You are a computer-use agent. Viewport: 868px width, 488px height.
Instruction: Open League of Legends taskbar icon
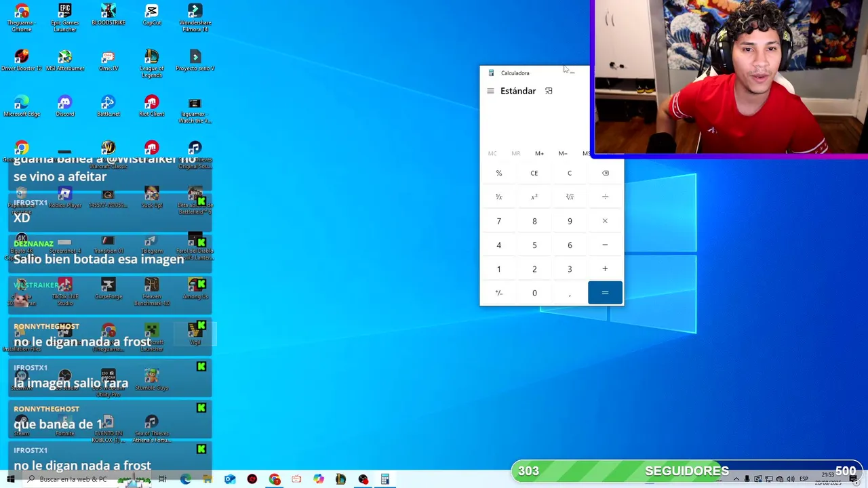tap(340, 479)
